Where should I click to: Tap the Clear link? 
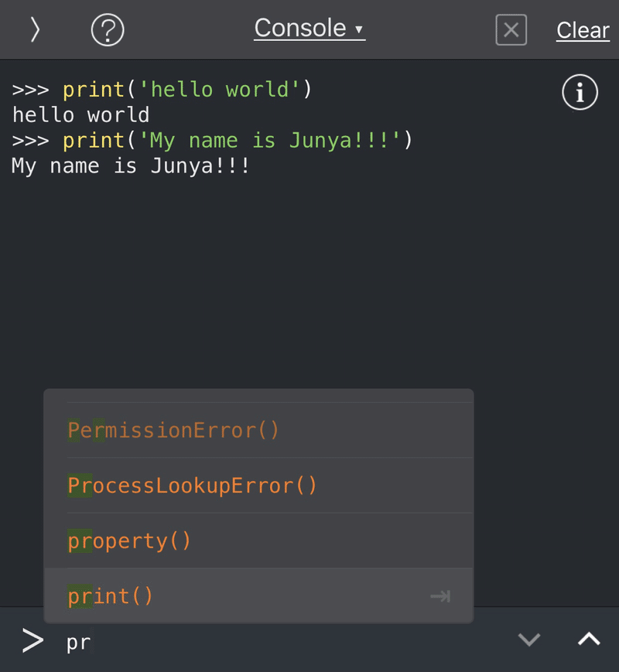tap(583, 30)
